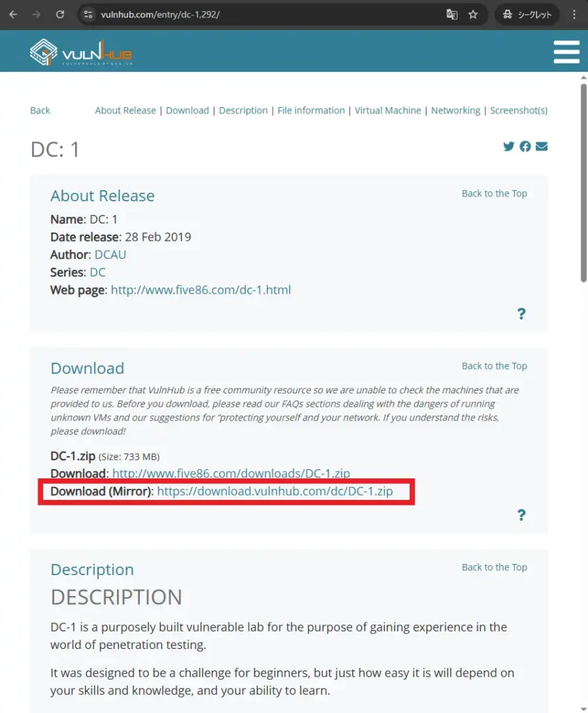The height and width of the screenshot is (713, 588).
Task: Bookmark this page with the star icon
Action: tap(473, 15)
